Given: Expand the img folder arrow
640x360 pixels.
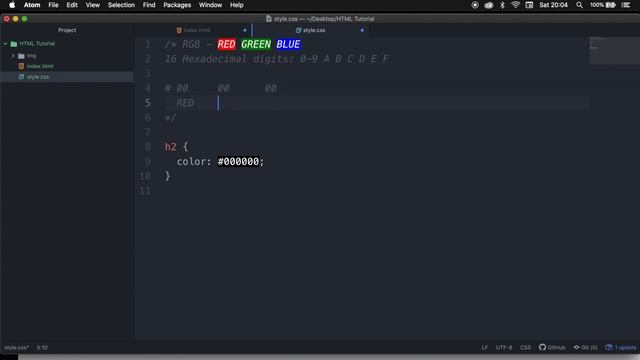Looking at the screenshot, I should pyautogui.click(x=13, y=56).
